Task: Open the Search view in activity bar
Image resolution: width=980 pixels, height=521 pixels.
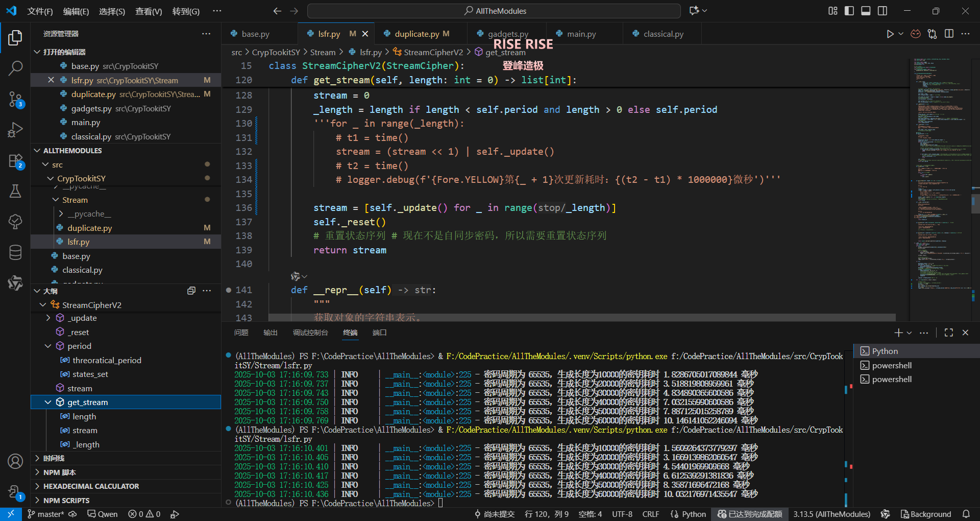Action: point(15,68)
